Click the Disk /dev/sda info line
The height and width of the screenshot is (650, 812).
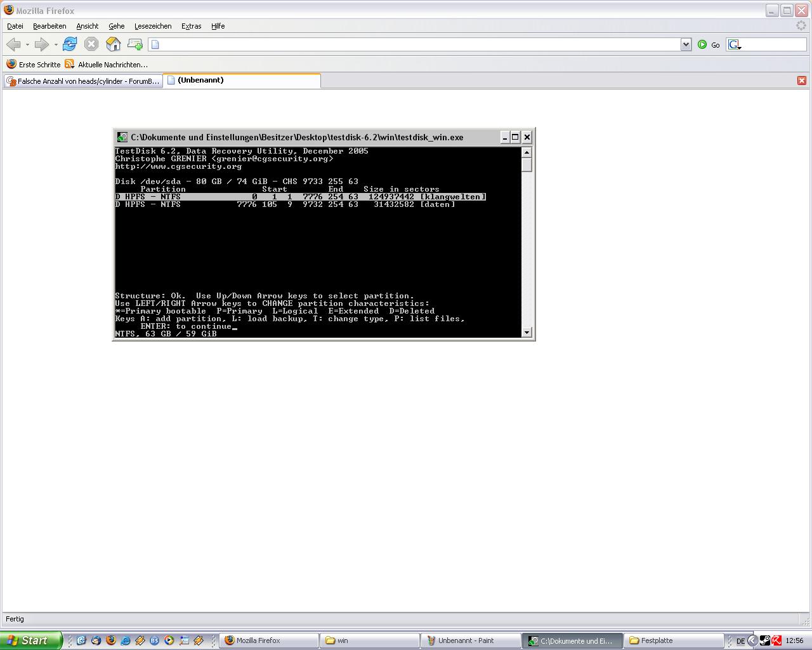(237, 182)
